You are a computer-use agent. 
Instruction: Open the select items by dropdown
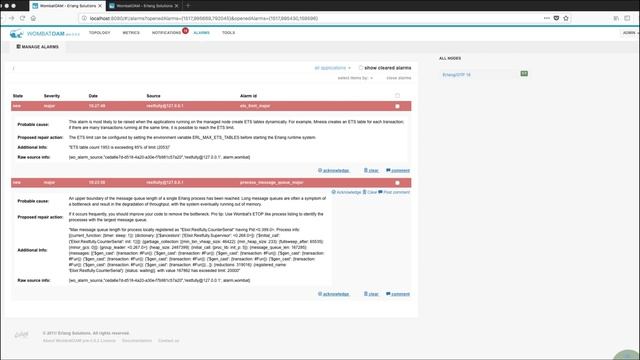355,78
